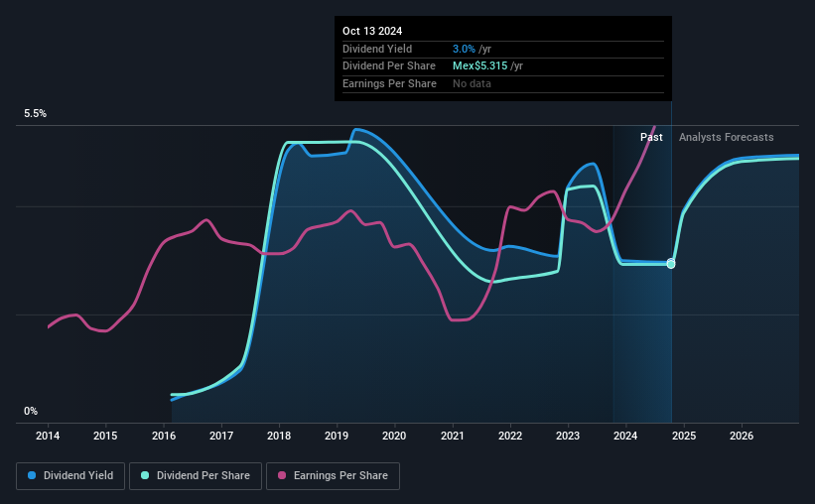Click the 'Oct 13 2024' tooltip date
The width and height of the screenshot is (815, 504).
[372, 31]
